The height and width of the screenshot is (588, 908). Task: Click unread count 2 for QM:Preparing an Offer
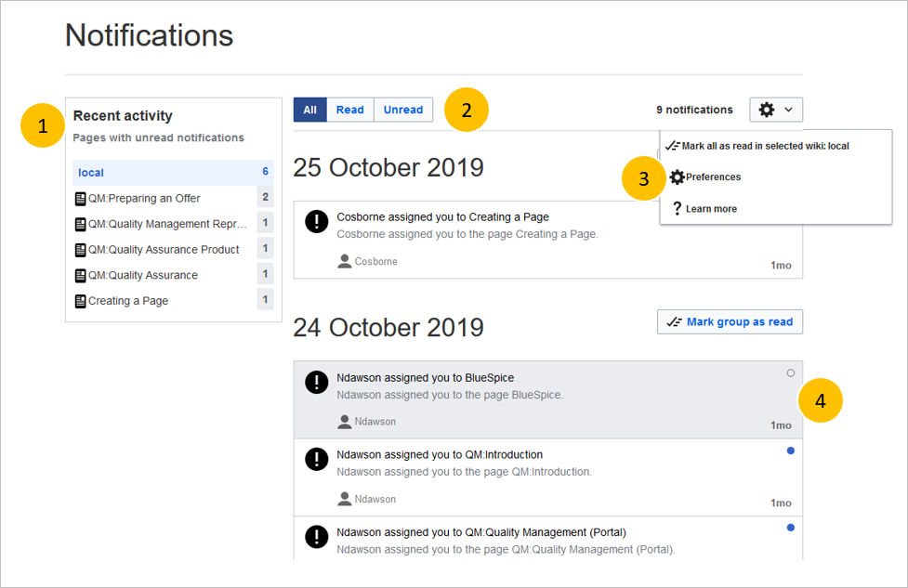click(x=265, y=197)
